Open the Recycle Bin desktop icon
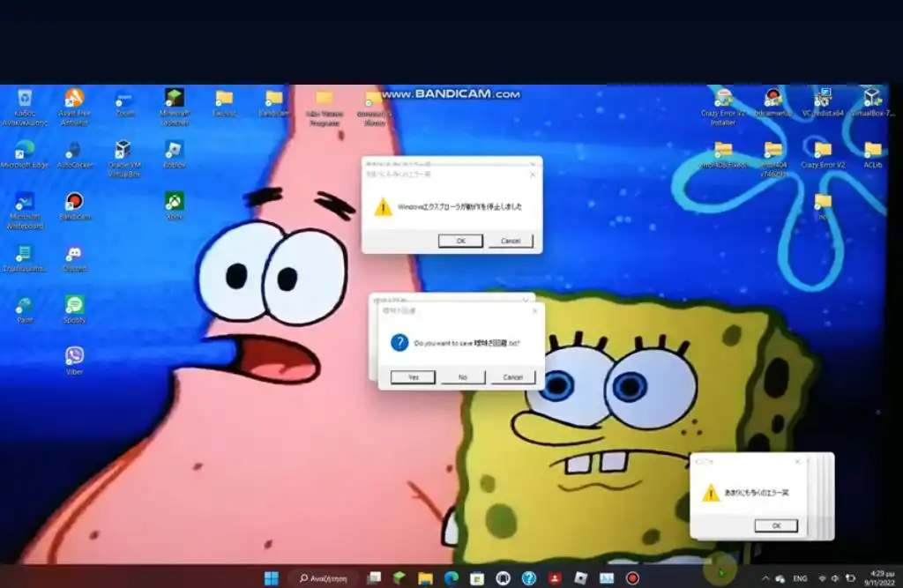 coord(24,108)
